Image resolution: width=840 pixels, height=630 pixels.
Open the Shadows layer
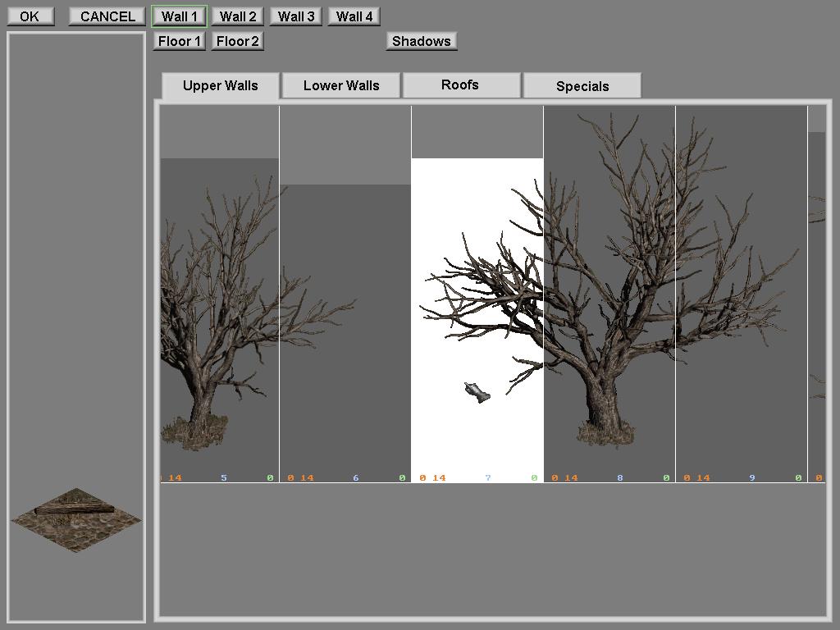click(422, 41)
